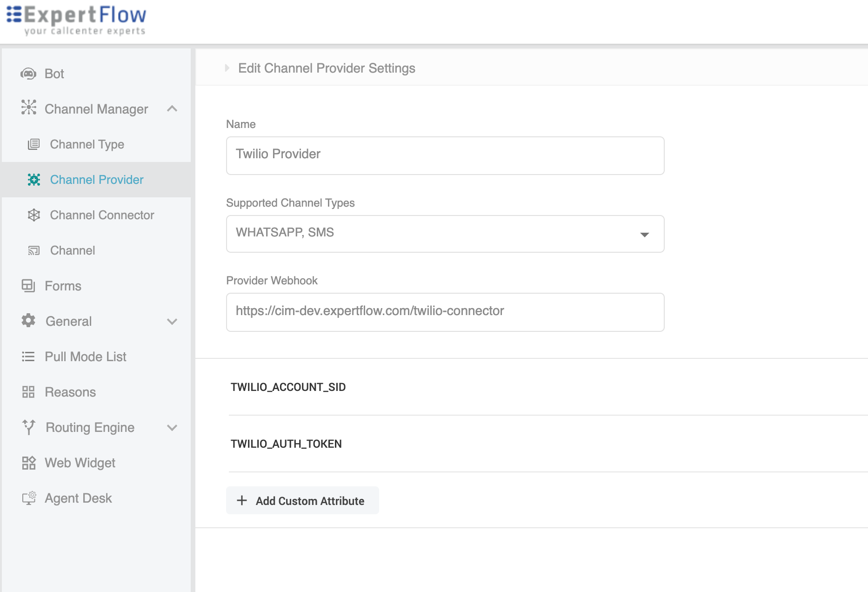Select the Channel Provider menu item

[x=96, y=180]
